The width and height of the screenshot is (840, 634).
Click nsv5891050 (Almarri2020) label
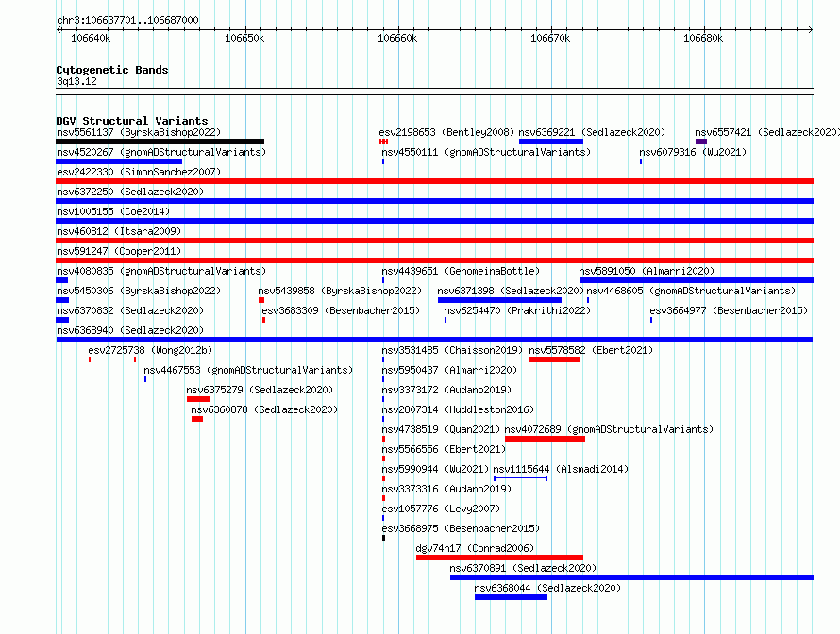(647, 271)
